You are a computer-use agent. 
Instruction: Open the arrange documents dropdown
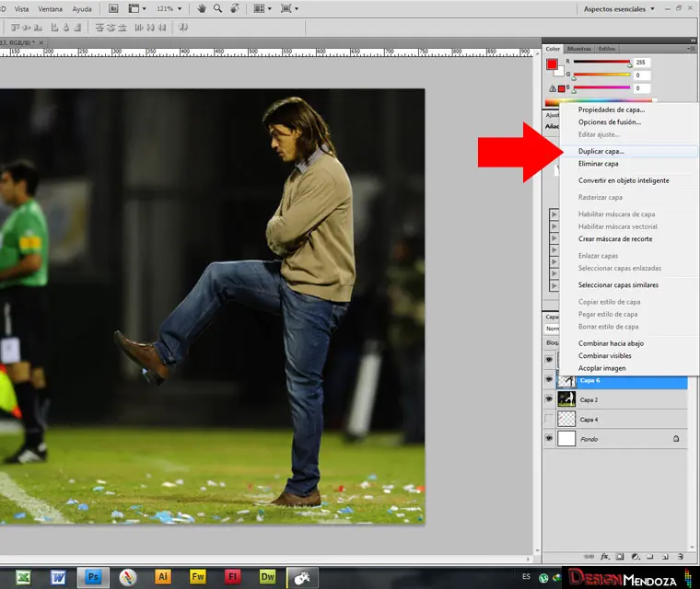click(x=263, y=8)
